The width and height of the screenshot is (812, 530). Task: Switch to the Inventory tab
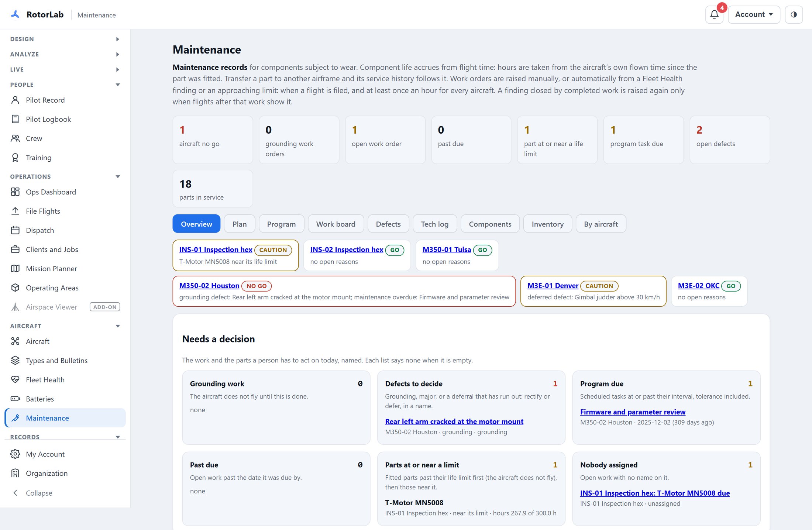548,224
